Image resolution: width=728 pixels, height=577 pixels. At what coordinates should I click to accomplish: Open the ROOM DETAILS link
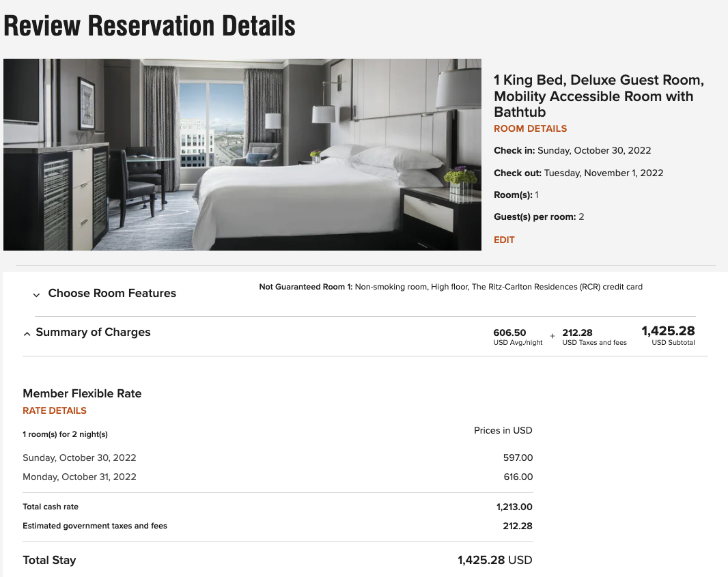pos(530,128)
